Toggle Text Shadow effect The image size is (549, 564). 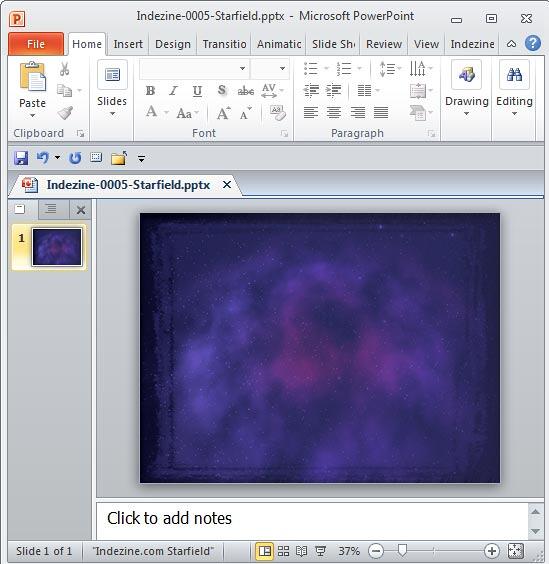[222, 91]
